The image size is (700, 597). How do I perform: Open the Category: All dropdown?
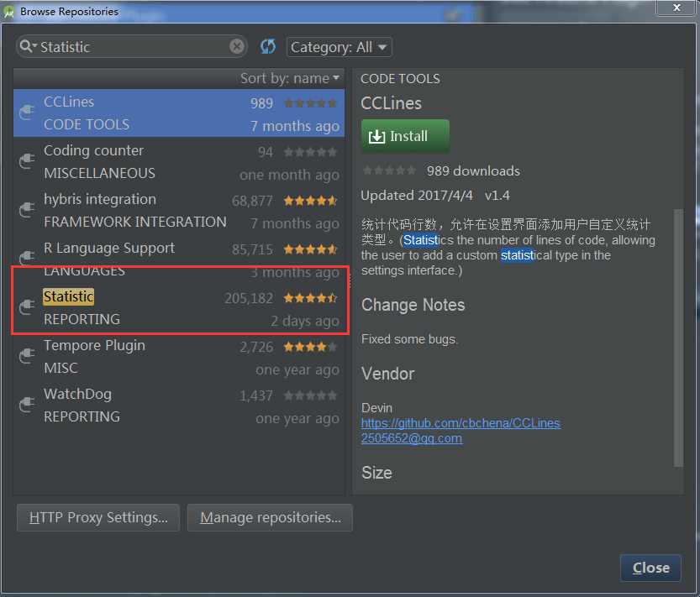(339, 46)
